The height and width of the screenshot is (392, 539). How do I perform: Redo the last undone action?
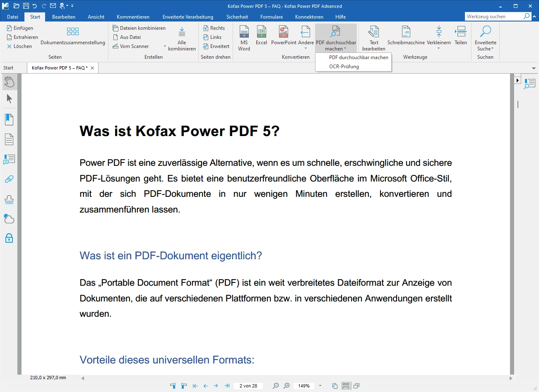coord(44,6)
